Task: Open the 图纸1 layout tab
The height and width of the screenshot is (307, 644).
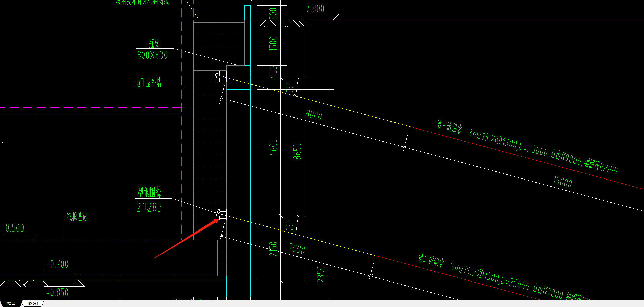Action: [33, 303]
